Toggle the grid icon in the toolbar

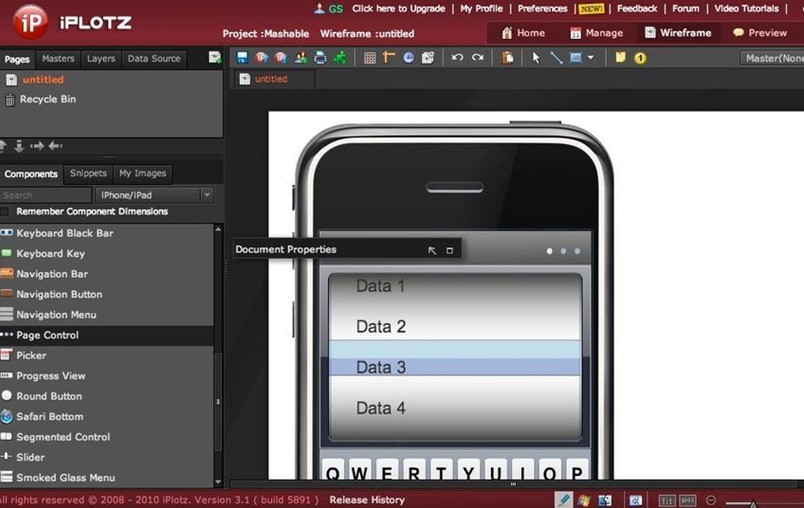(x=370, y=58)
